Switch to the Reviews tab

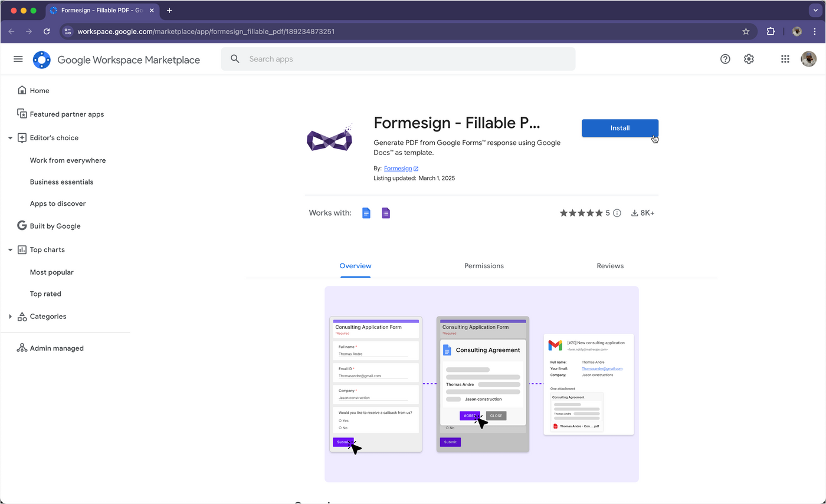[x=609, y=266]
